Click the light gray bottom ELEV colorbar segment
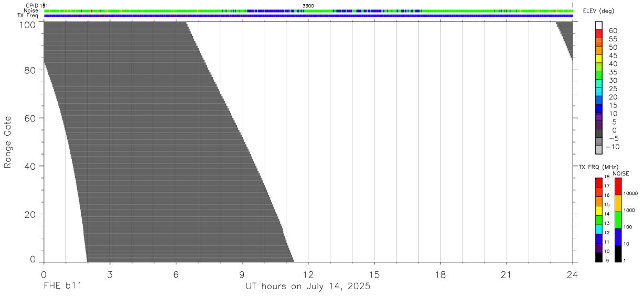The width and height of the screenshot is (644, 297). [599, 150]
